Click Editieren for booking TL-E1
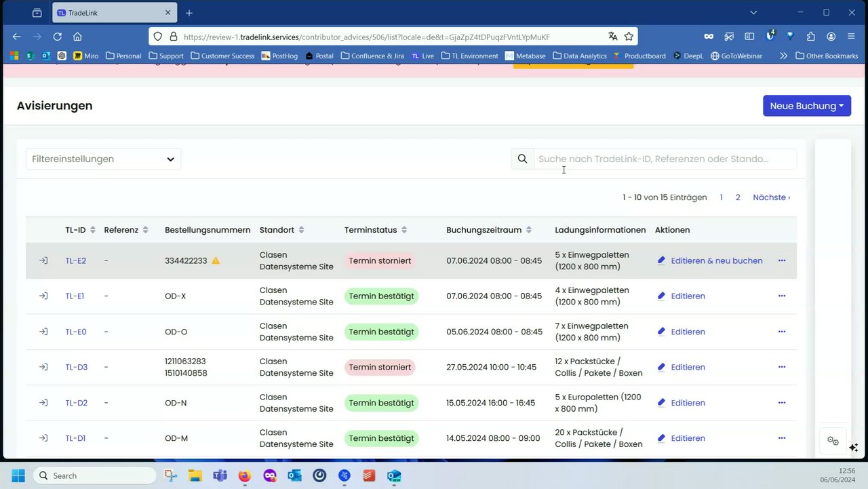This screenshot has width=868, height=489. (682, 296)
